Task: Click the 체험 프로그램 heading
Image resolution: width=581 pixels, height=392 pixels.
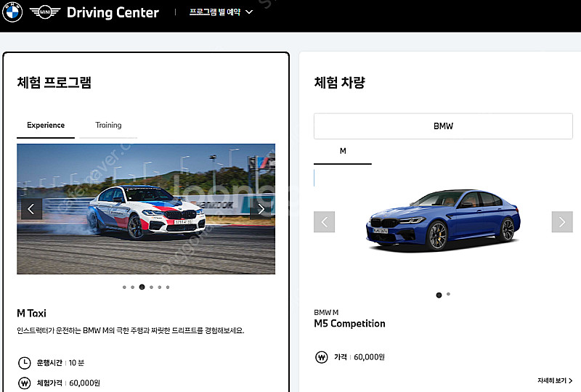Action: coord(54,82)
